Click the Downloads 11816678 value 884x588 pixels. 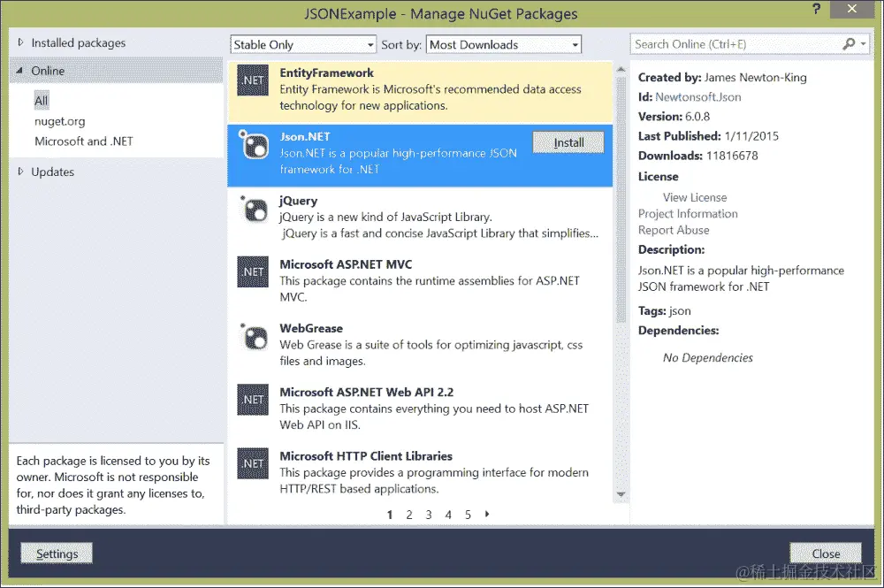click(732, 156)
